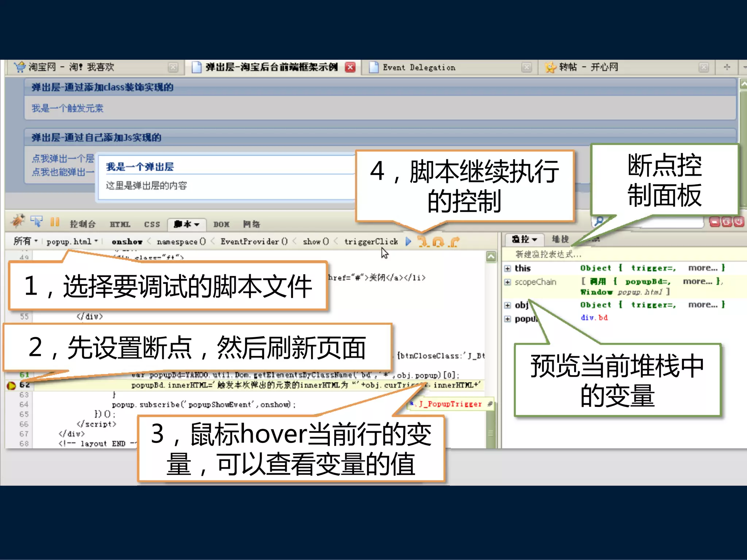
Task: Close the Event Delegation browser tab
Action: (x=526, y=67)
